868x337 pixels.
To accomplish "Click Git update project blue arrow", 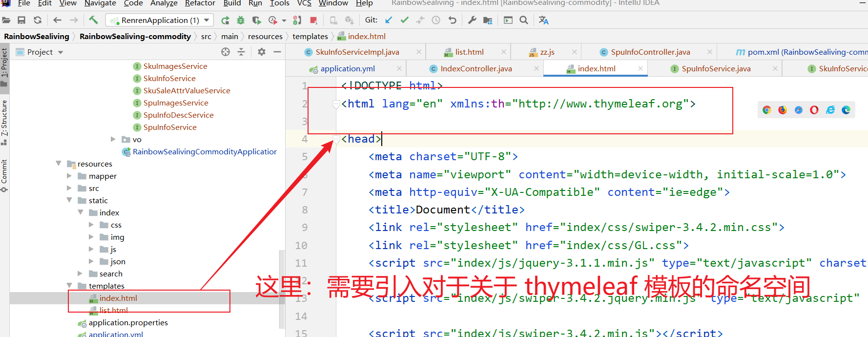I will [x=389, y=20].
